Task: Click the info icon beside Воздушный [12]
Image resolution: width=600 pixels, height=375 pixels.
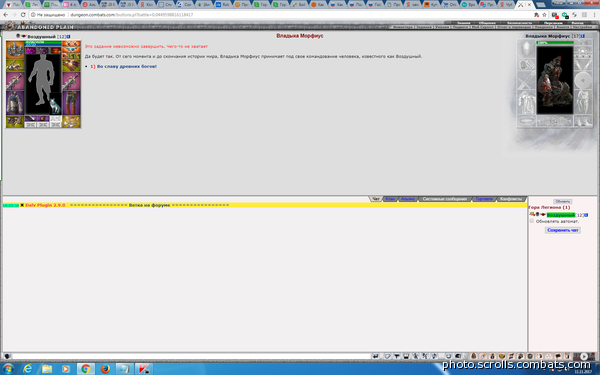Action: click(68, 36)
